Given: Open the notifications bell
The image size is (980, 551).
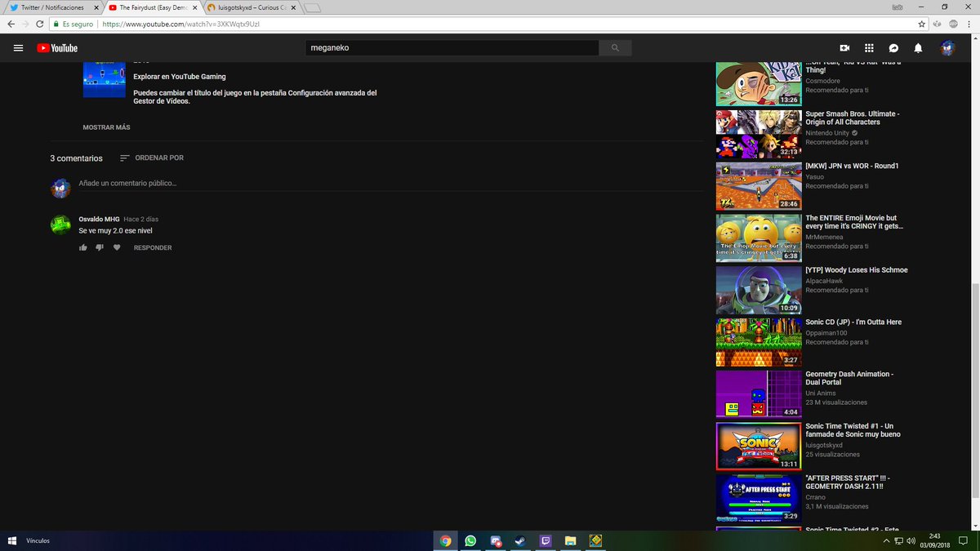Looking at the screenshot, I should click(918, 48).
